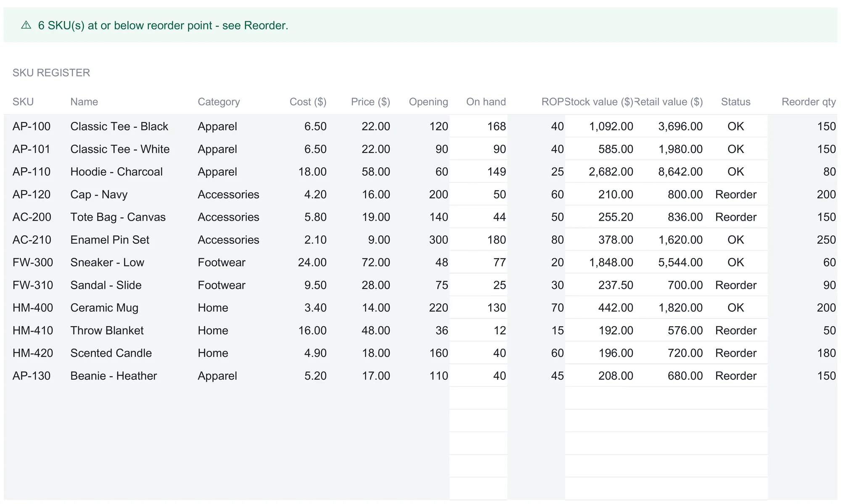
Task: Select SKU cell FW-310
Action: coord(33,285)
